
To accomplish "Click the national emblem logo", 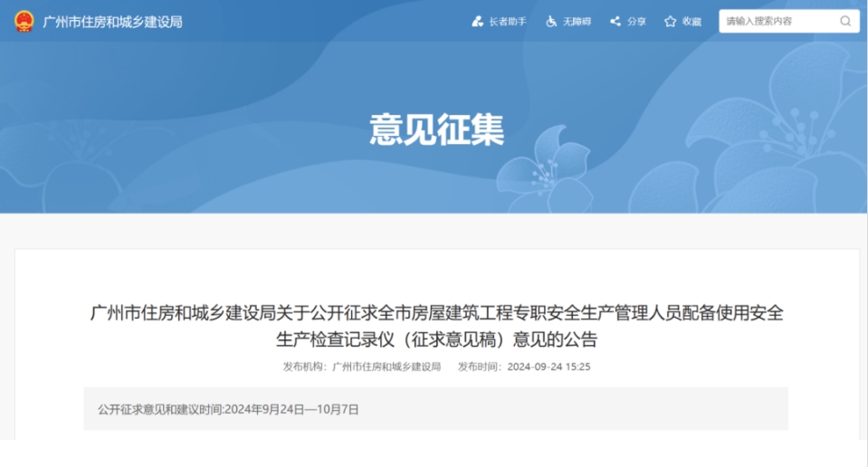I will 24,21.
